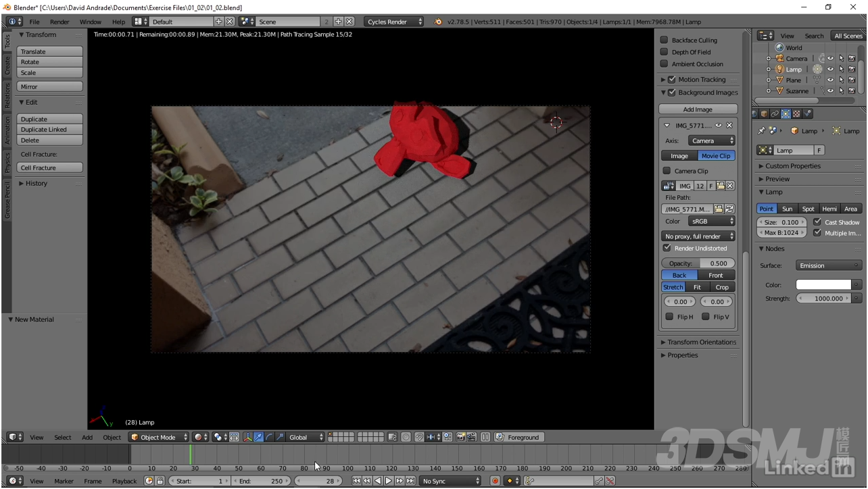The height and width of the screenshot is (489, 868).
Task: Click the World globe icon in outliner
Action: pos(779,48)
